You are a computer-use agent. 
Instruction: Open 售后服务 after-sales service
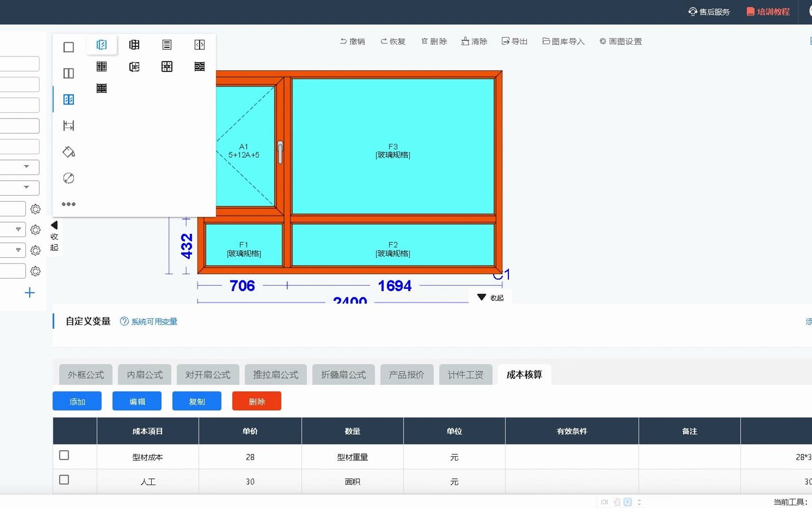[709, 12]
